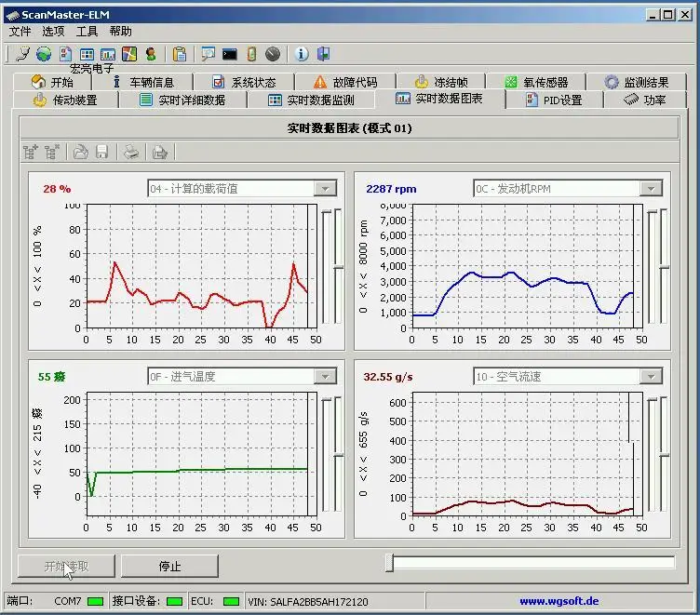Image resolution: width=700 pixels, height=615 pixels.
Task: Click the green battery toolbar icon
Action: tap(251, 54)
